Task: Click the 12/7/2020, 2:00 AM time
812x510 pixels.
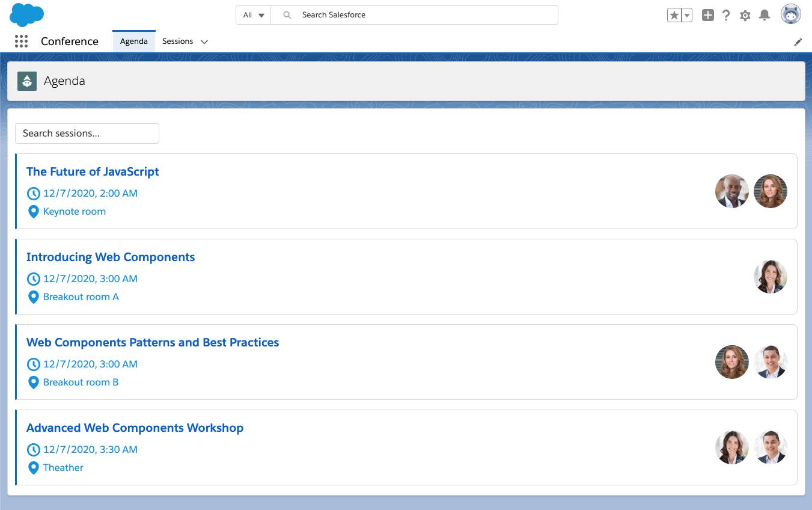Action: [x=90, y=193]
